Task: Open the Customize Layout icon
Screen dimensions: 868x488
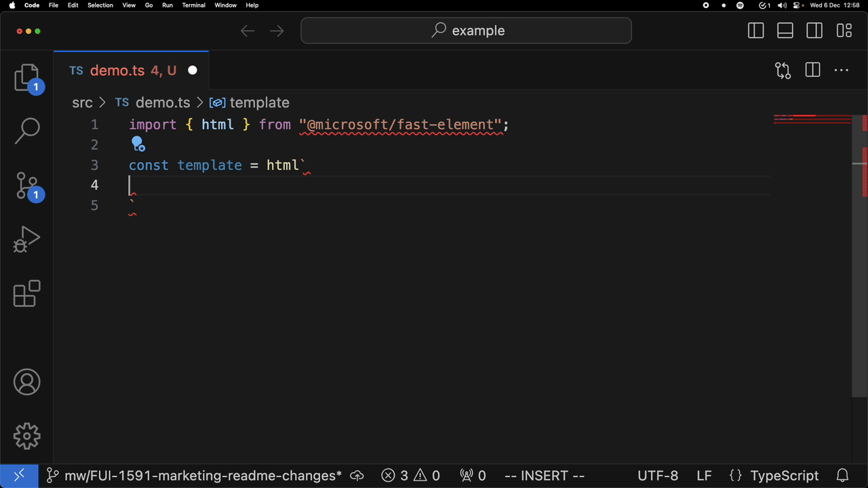Action: point(844,30)
